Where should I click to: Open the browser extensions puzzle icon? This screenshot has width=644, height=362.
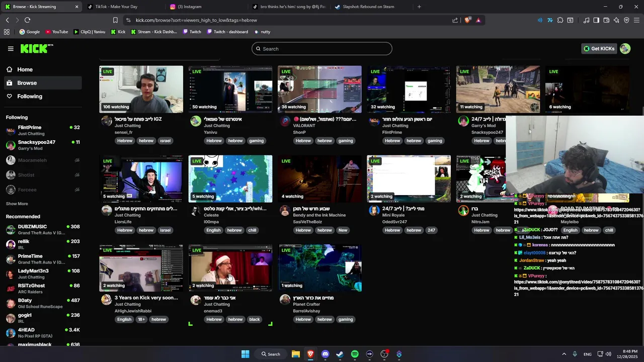(x=560, y=20)
